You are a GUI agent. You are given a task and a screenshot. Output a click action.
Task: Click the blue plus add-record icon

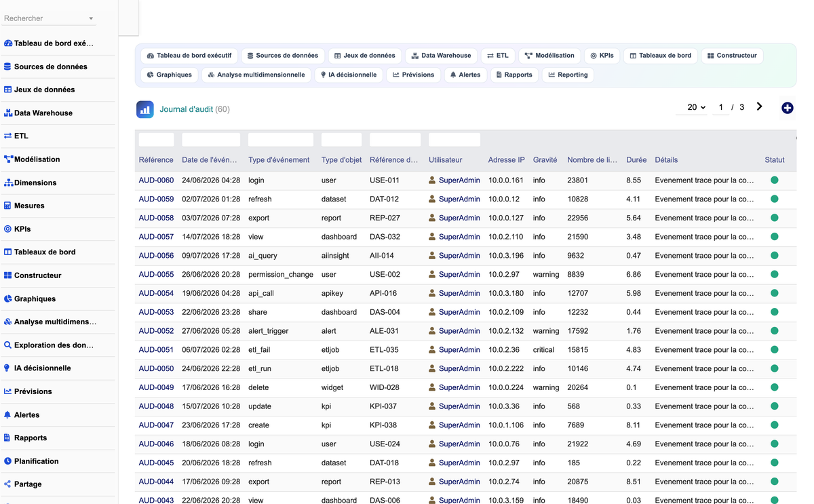pos(787,108)
